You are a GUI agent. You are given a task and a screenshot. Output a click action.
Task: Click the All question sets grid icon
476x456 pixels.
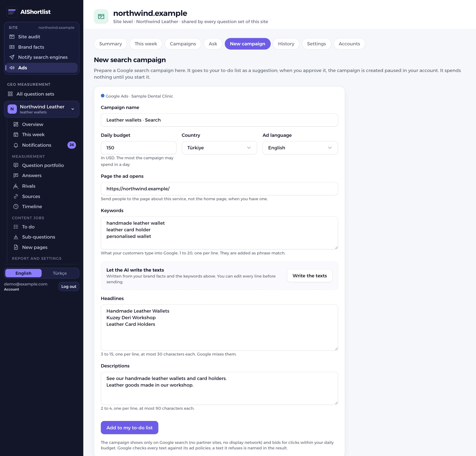[x=10, y=94]
